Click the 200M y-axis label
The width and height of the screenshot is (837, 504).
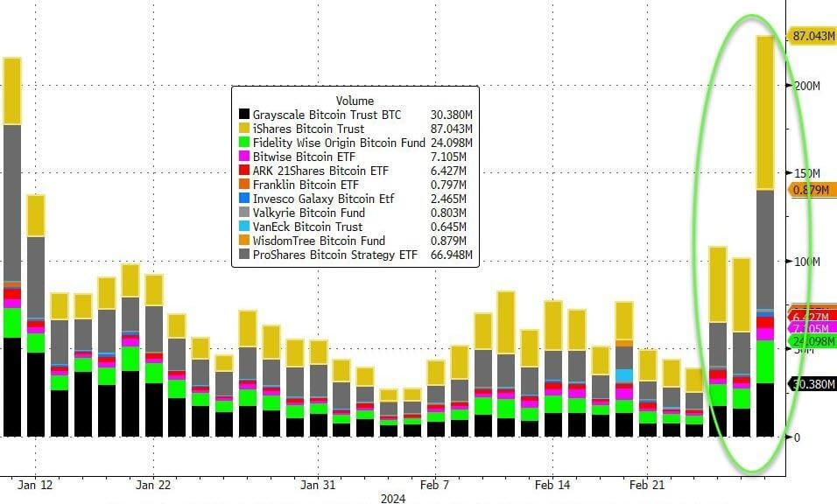pos(806,86)
